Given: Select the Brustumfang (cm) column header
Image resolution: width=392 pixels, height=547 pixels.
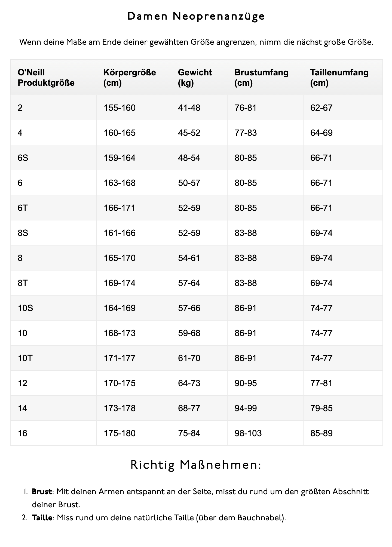Looking at the screenshot, I should [261, 78].
